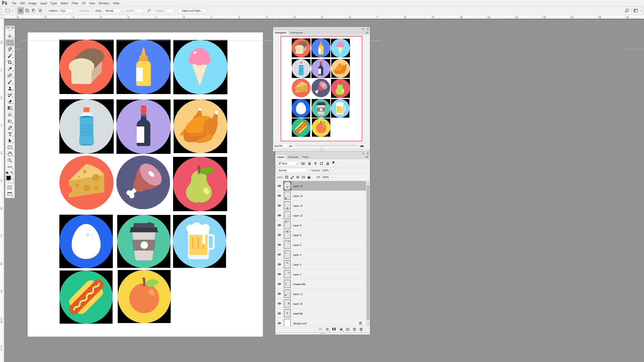644x362 pixels.
Task: Open the workspace switcher dropdown
Action: pyautogui.click(x=637, y=11)
